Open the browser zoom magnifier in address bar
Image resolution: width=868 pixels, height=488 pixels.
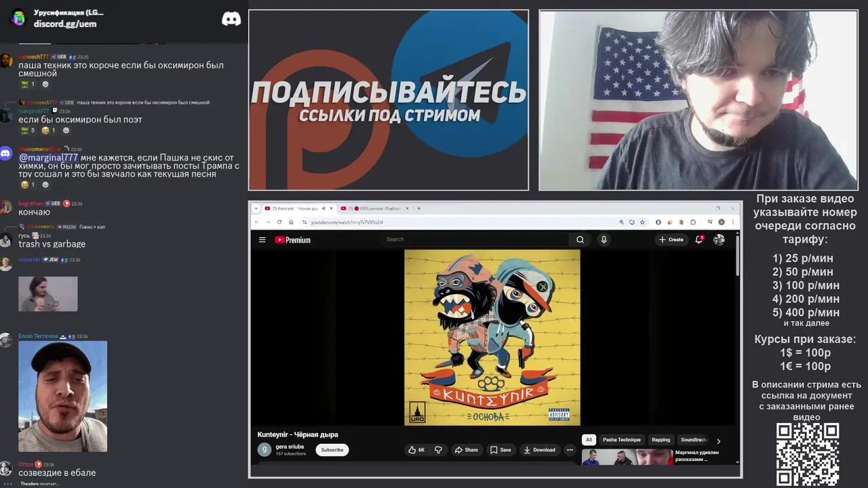point(621,222)
